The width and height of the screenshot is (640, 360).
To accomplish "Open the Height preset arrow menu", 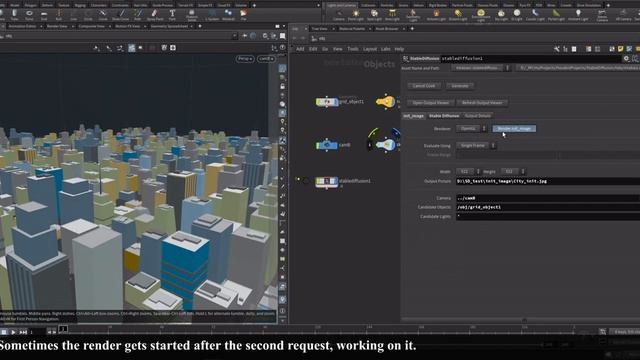I will coord(522,171).
